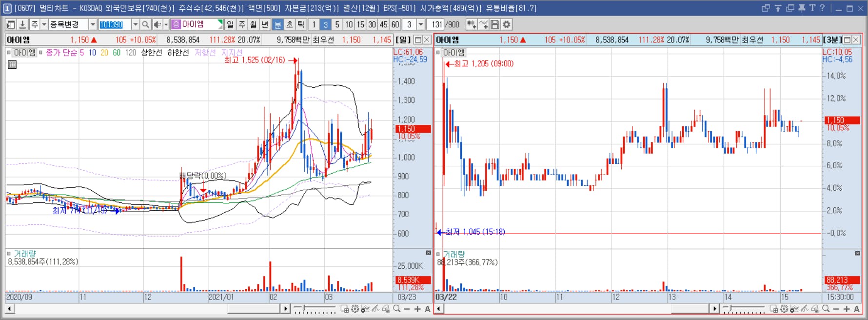Click the stock search magnifier icon
This screenshot has width=868, height=320.
145,24
